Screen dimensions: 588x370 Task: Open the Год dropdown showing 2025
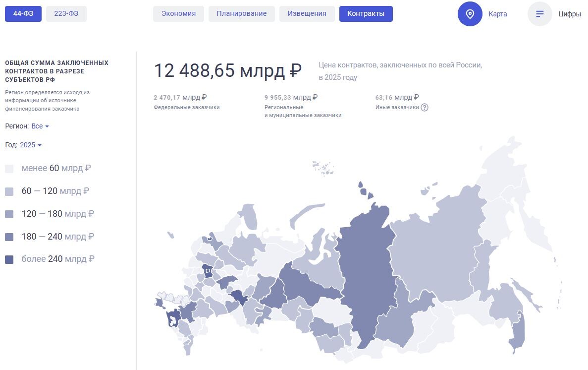tap(28, 145)
